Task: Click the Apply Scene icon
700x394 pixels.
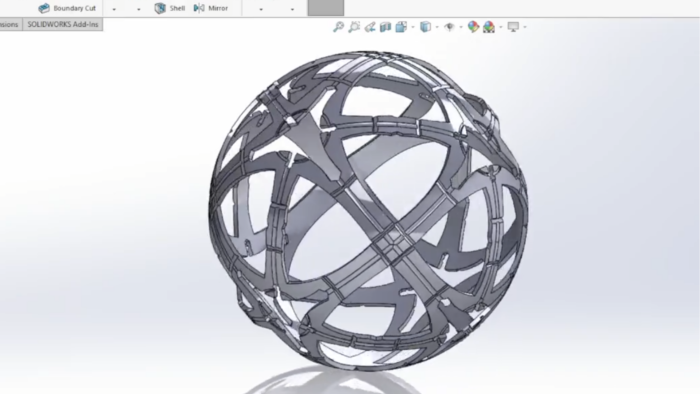Action: point(489,27)
